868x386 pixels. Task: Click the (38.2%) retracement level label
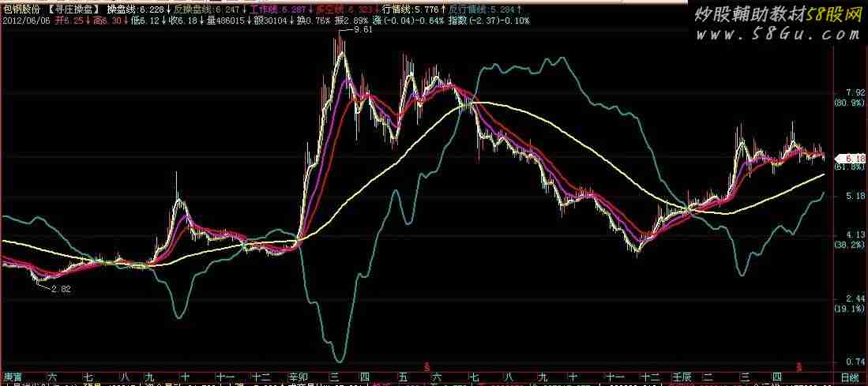tap(850, 244)
